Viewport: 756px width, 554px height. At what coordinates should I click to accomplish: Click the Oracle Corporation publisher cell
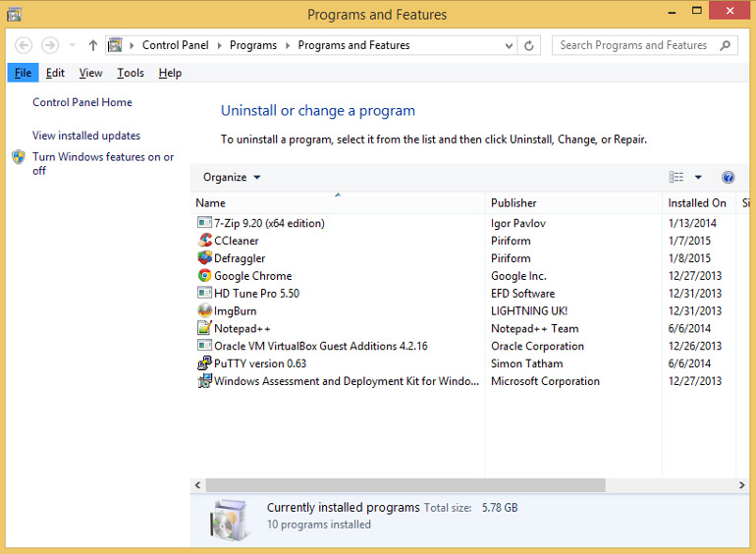(537, 346)
